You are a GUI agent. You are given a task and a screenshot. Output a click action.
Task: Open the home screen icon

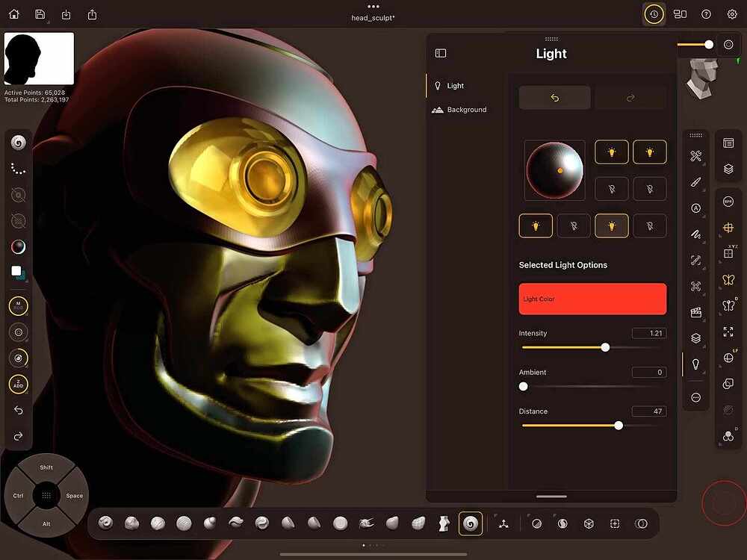(14, 14)
